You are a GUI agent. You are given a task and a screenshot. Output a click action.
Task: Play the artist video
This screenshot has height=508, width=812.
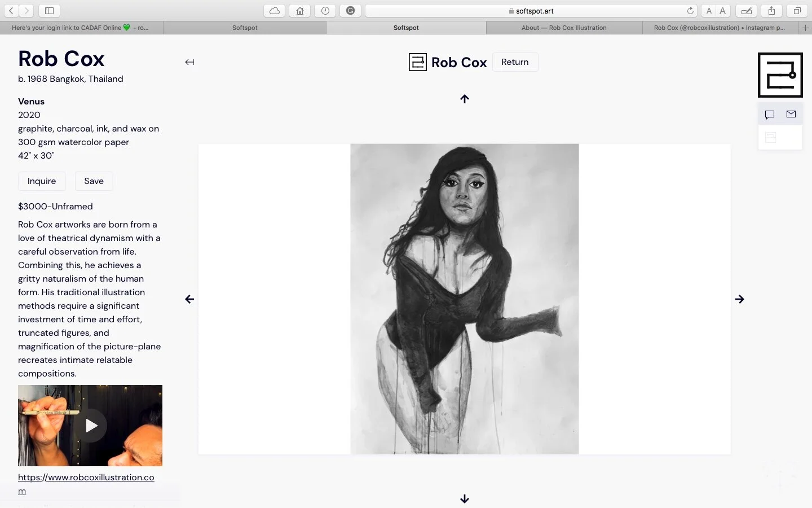click(x=90, y=426)
